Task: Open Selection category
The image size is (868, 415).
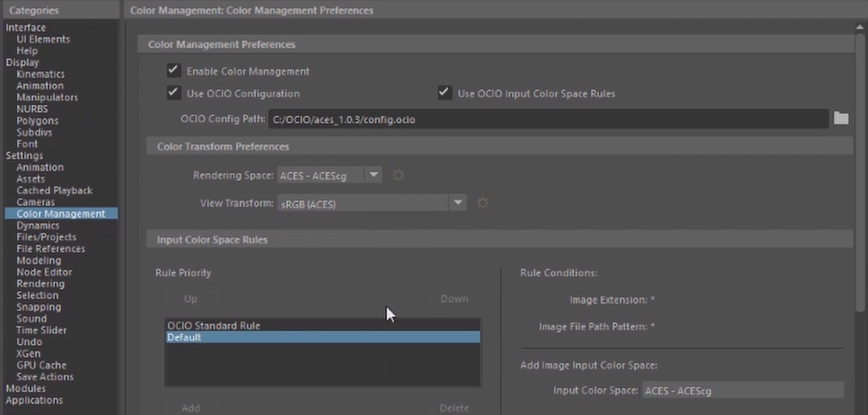Action: pos(37,295)
